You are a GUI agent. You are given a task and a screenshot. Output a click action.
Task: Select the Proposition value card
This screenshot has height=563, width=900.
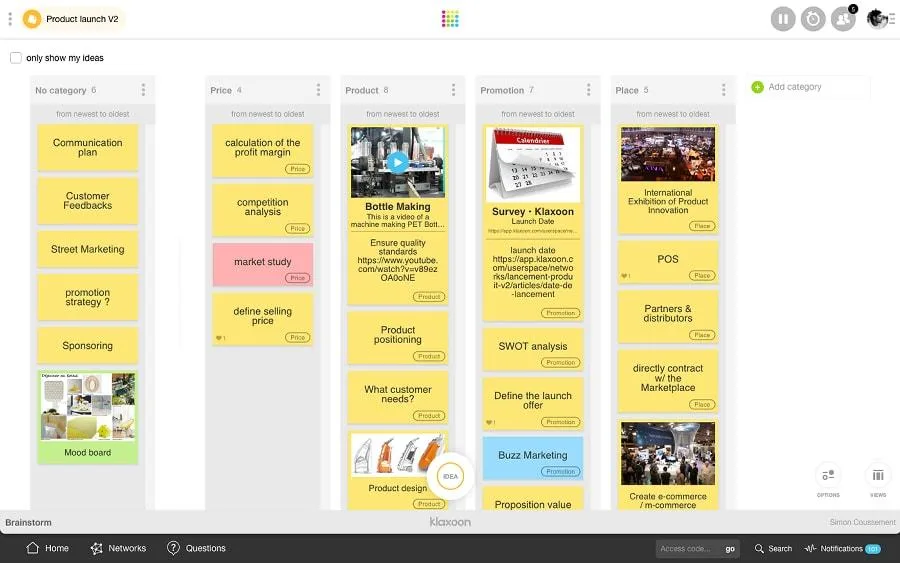click(x=533, y=499)
